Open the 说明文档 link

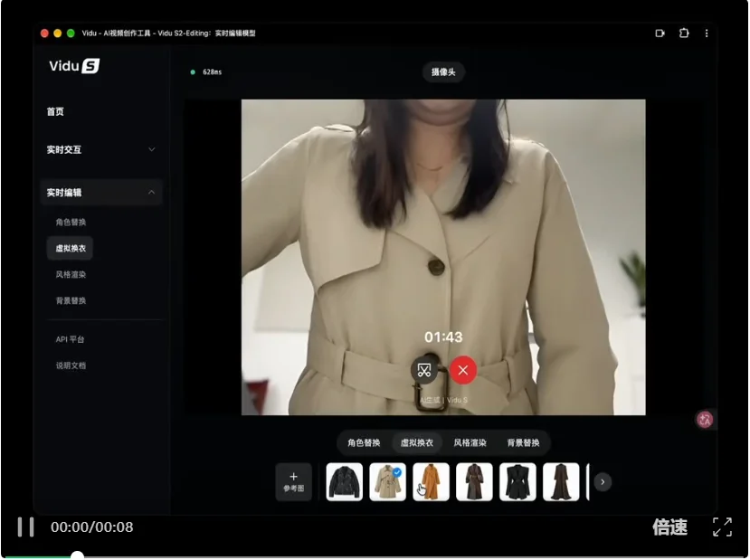click(x=71, y=365)
